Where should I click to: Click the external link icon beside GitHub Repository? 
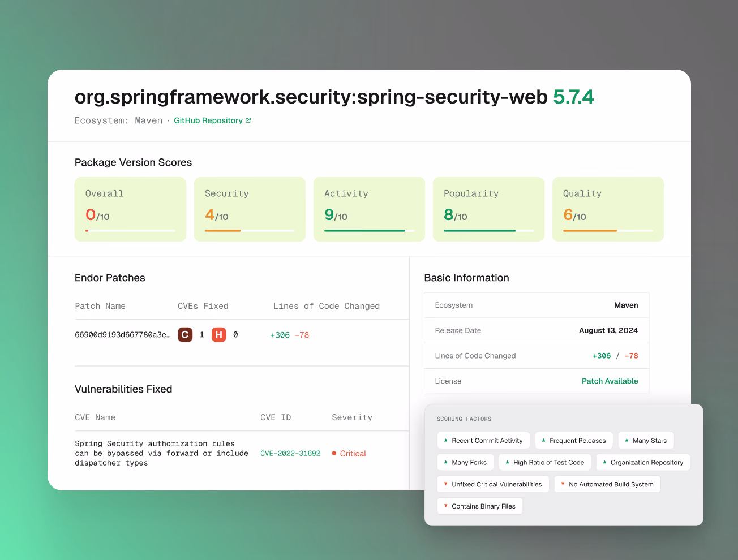tap(248, 120)
